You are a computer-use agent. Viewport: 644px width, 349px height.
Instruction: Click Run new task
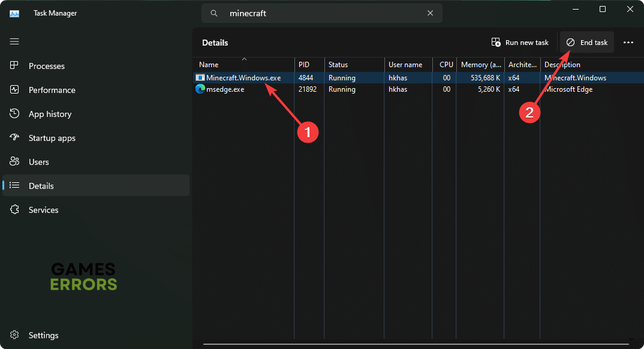pos(520,43)
